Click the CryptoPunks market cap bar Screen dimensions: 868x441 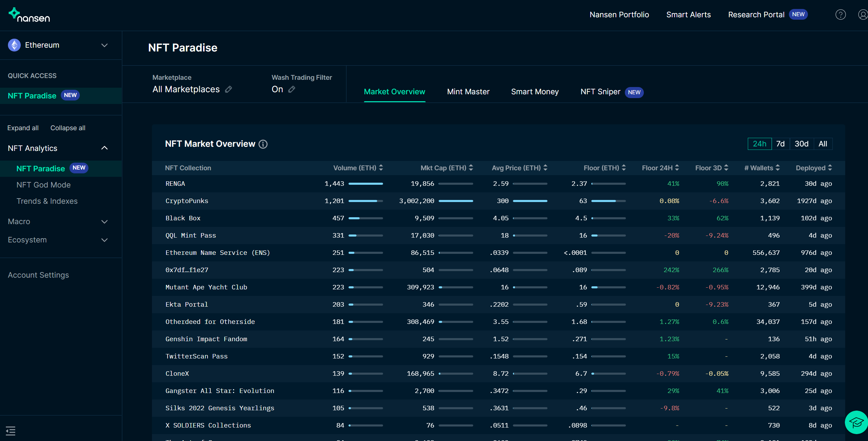click(x=456, y=201)
